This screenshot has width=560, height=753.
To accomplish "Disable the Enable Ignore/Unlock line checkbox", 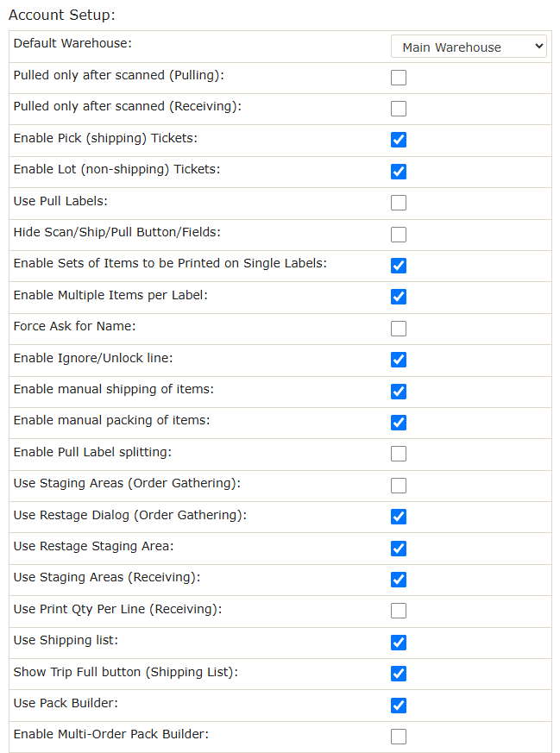I will (398, 360).
